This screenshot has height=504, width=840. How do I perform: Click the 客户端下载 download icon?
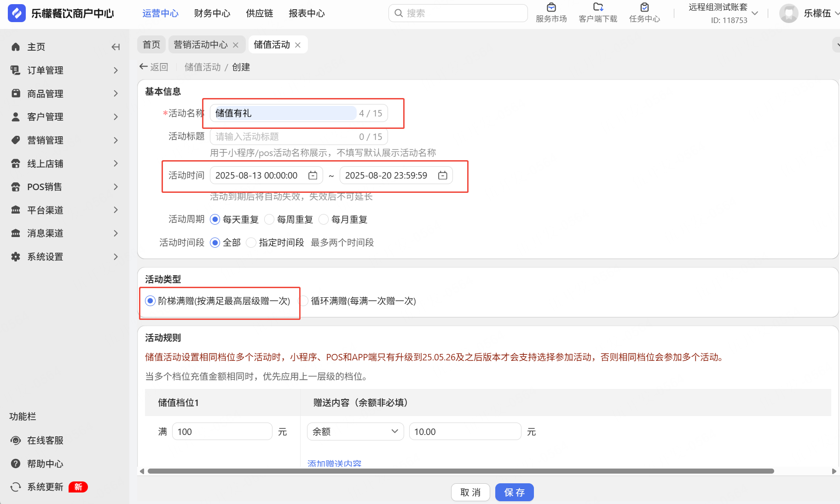click(x=598, y=7)
